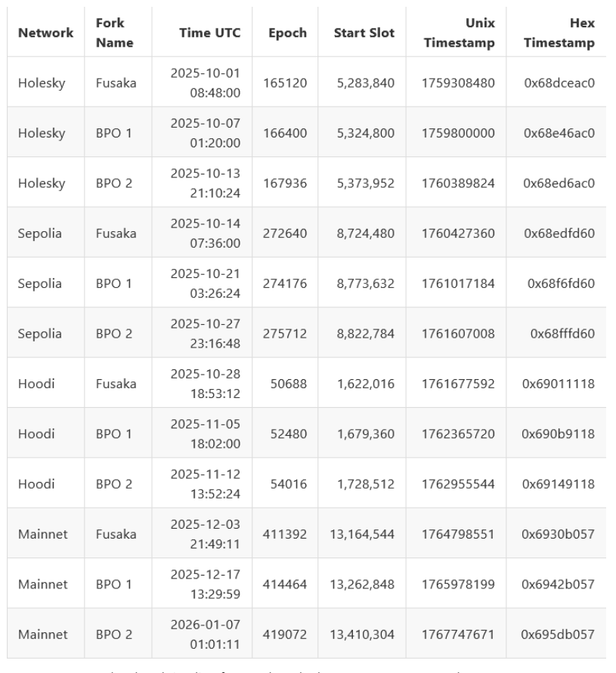Screen dimensions: 616x673
Task: Click the Epoch column header
Action: point(289,33)
